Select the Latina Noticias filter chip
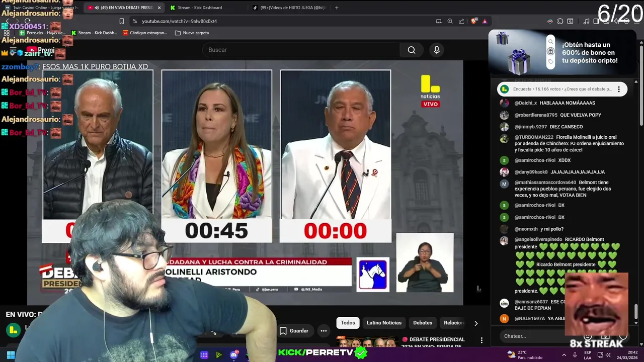 coord(384,323)
